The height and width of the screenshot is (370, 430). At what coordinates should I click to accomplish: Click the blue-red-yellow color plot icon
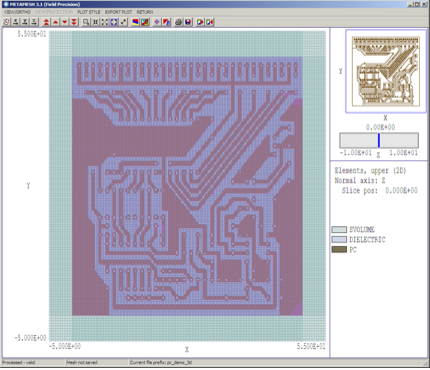(x=136, y=22)
